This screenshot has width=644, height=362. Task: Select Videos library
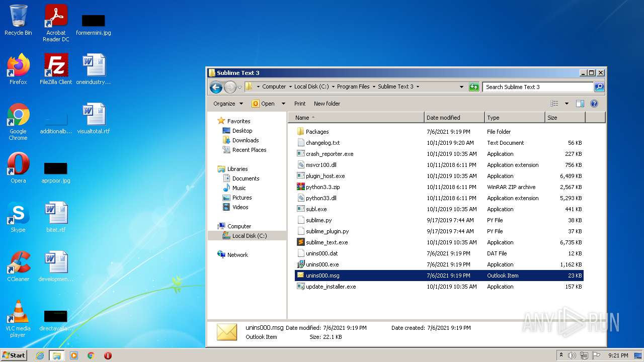tap(240, 207)
